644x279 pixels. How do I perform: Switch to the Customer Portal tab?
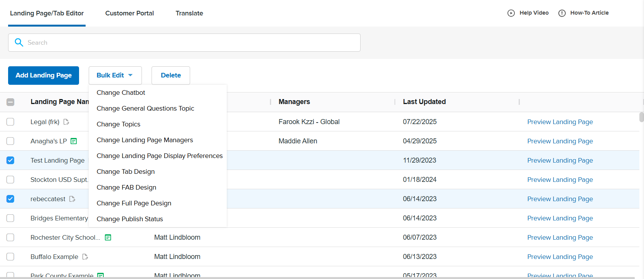click(x=130, y=13)
